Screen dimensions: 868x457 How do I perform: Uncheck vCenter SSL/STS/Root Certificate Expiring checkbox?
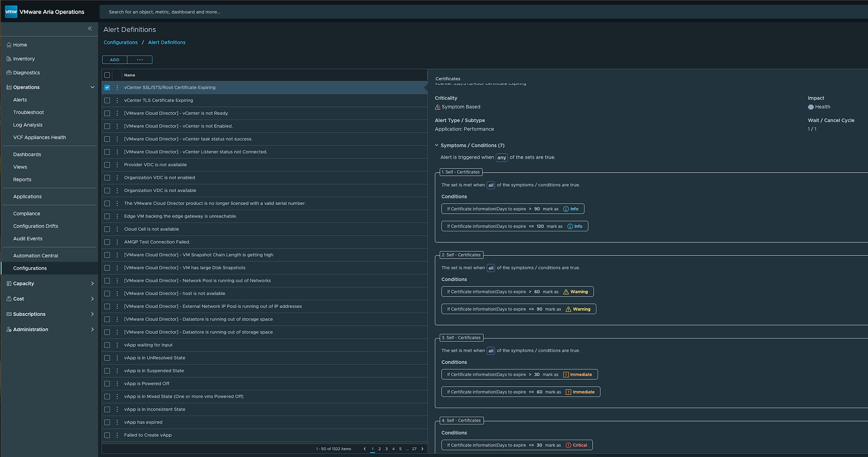pyautogui.click(x=107, y=88)
